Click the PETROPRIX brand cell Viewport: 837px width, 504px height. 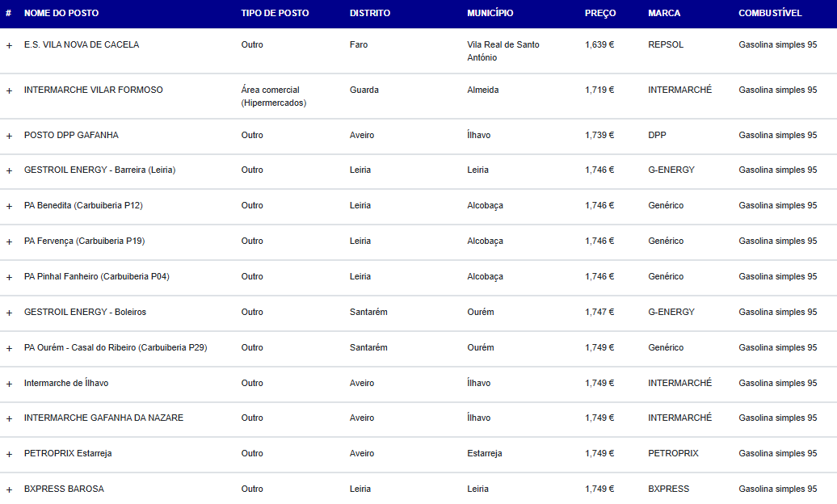coord(673,454)
